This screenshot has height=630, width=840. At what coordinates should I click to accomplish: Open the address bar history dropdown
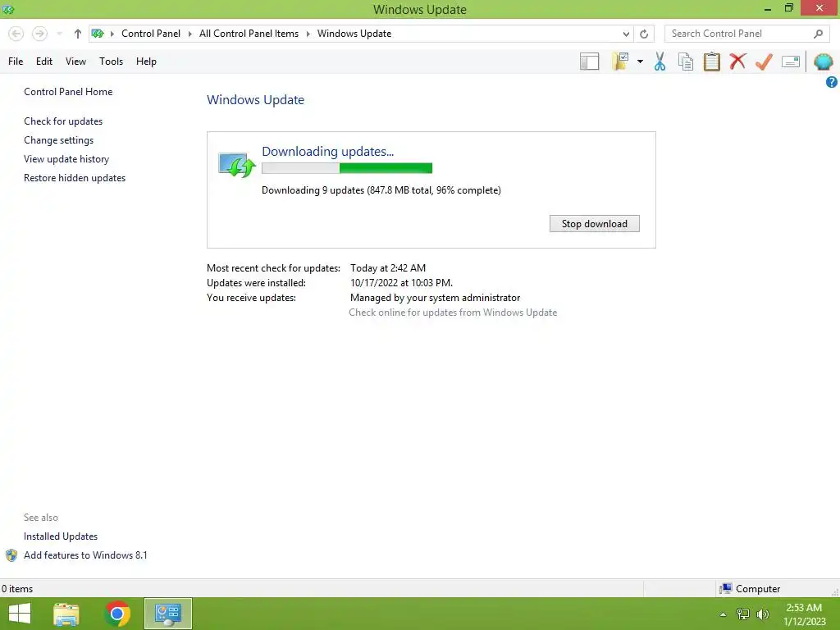tap(626, 34)
